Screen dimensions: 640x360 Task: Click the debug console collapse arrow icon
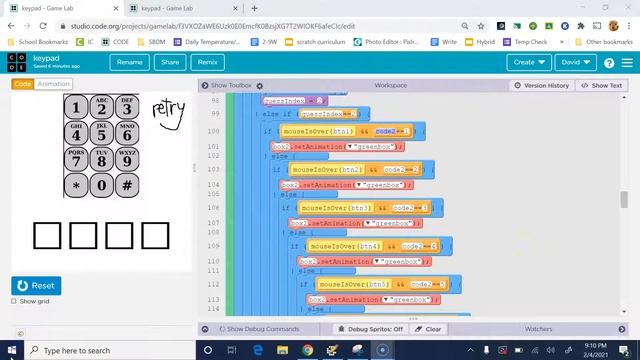pos(205,329)
